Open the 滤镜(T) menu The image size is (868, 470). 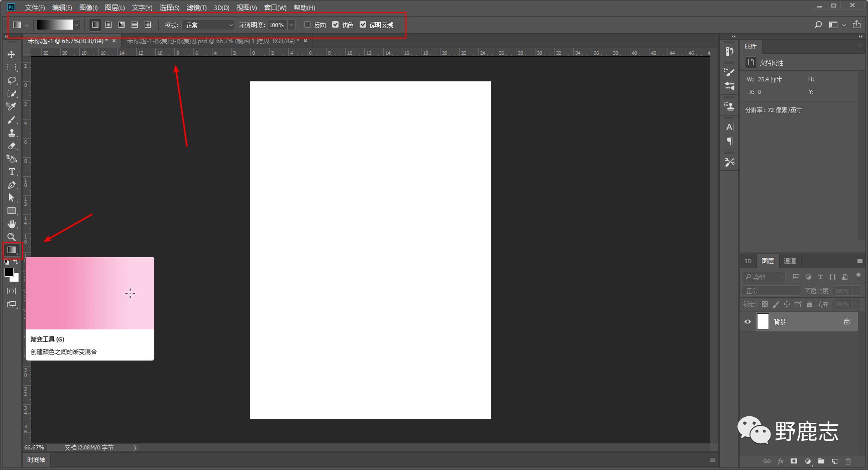click(196, 8)
